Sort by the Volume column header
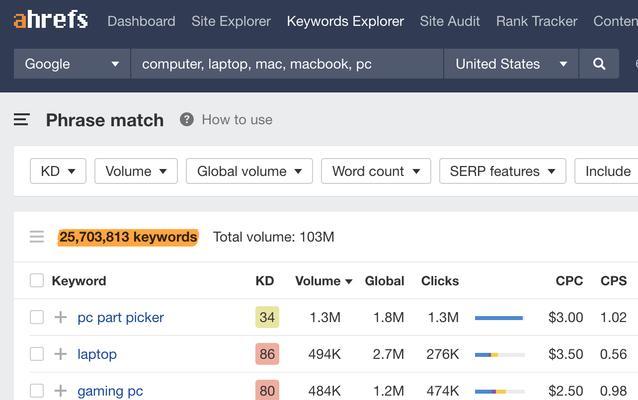Image resolution: width=638 pixels, height=400 pixels. click(x=323, y=281)
